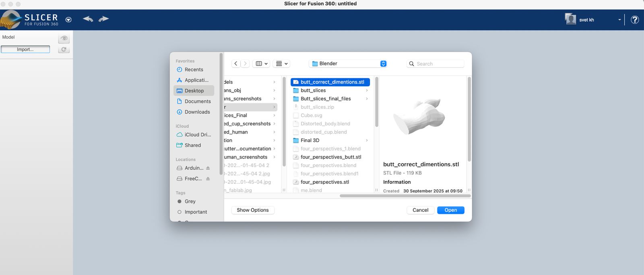Open the column view switcher

(x=261, y=64)
